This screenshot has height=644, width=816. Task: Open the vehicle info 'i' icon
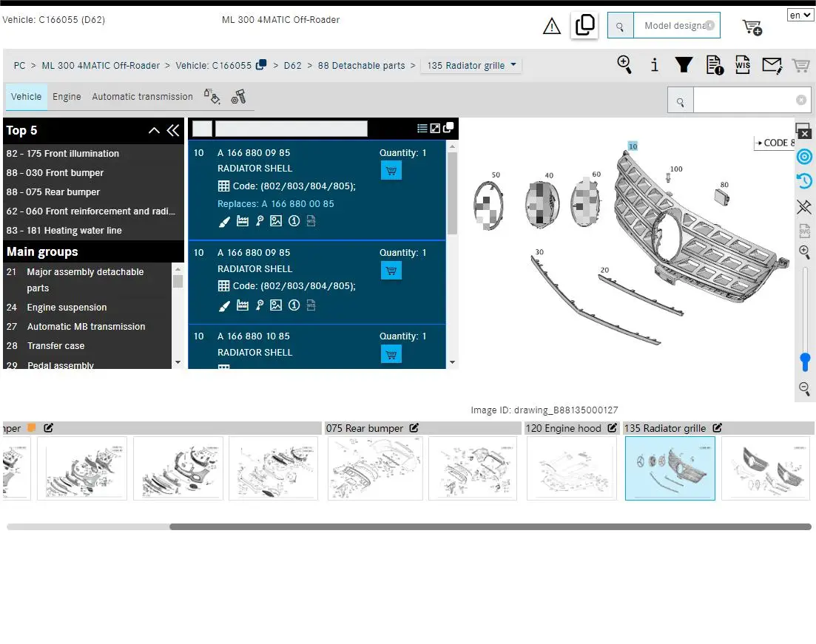coord(654,64)
